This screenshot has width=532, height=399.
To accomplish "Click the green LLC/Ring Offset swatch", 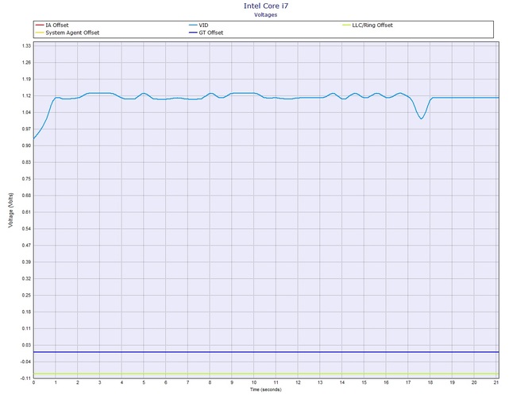I will pos(346,25).
